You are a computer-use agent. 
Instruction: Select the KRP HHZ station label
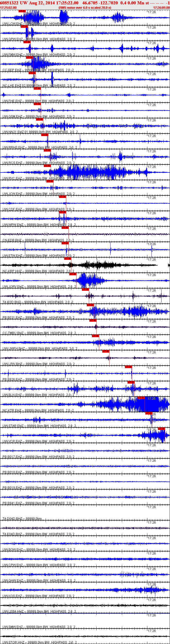(38, 271)
